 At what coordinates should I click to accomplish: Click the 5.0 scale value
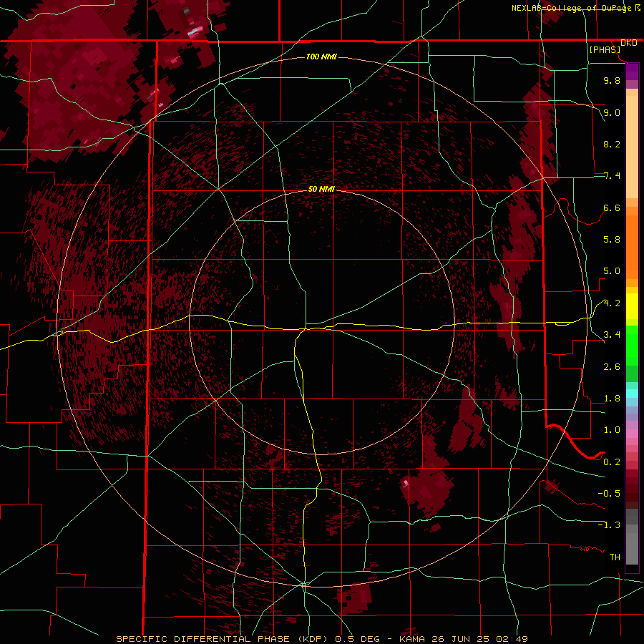pyautogui.click(x=612, y=271)
